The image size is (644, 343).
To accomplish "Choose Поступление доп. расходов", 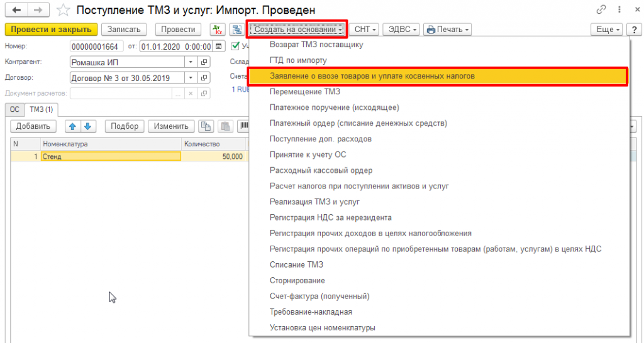I will (x=320, y=139).
